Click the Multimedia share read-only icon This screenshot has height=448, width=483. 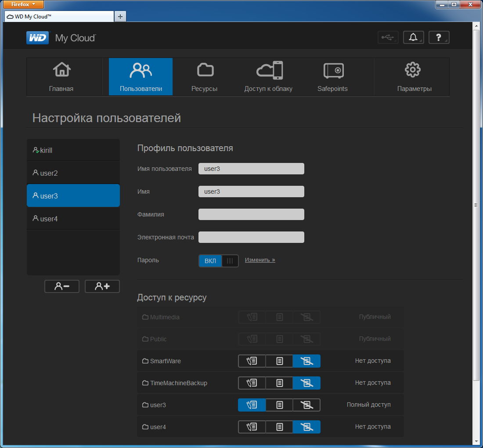pos(279,317)
